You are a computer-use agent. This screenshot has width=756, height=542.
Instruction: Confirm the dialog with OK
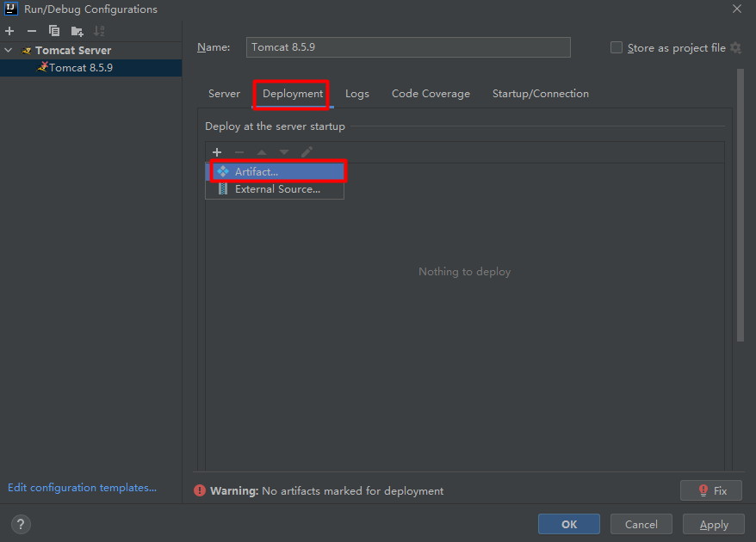click(569, 524)
